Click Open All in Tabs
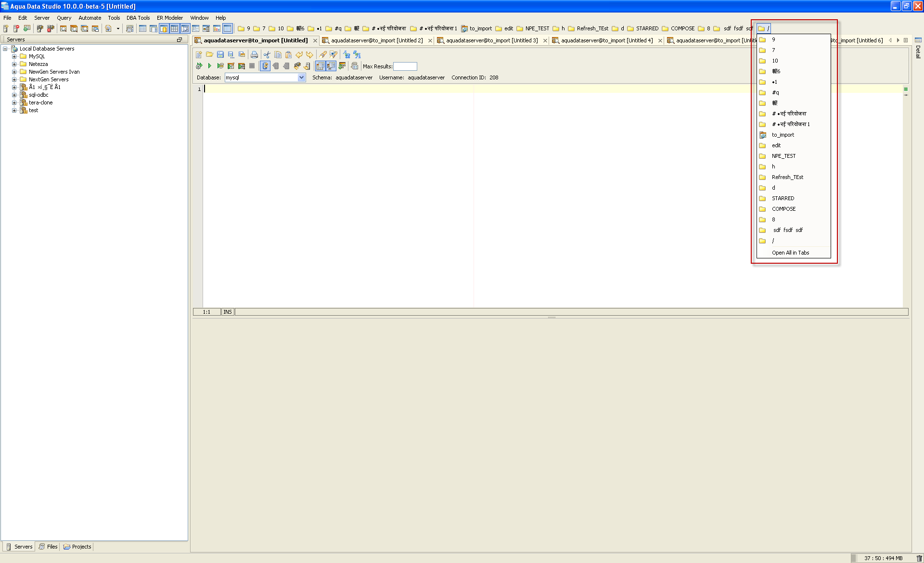 [790, 253]
